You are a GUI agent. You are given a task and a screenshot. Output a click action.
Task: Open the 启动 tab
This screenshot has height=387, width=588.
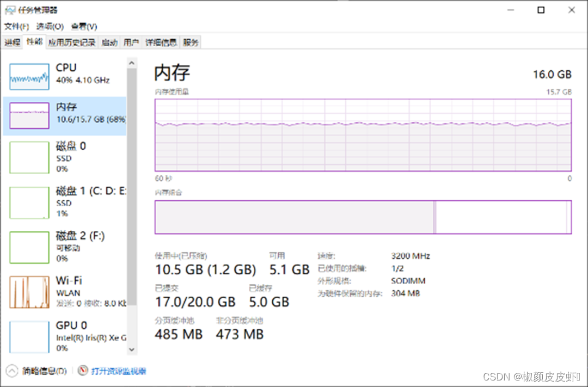pos(109,42)
